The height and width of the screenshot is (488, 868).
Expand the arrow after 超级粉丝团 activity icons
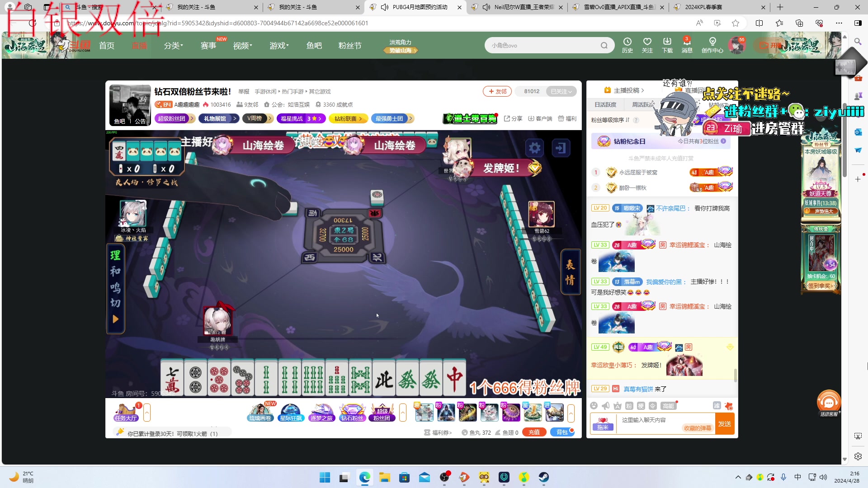pyautogui.click(x=403, y=412)
